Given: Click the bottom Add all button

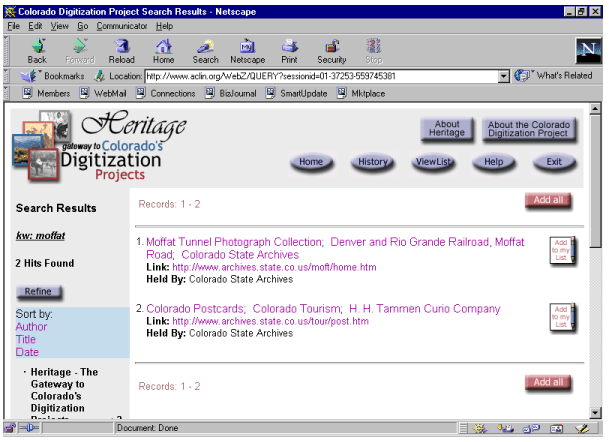Looking at the screenshot, I should (x=548, y=383).
